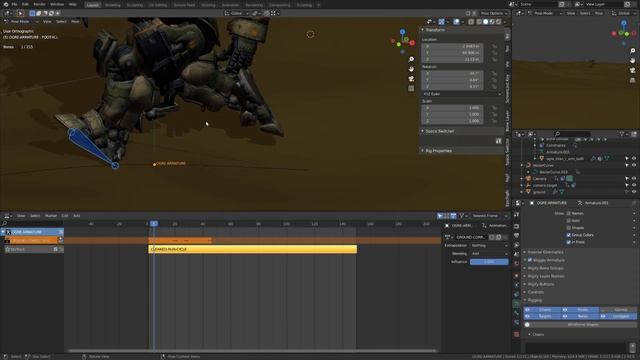Image resolution: width=640 pixels, height=360 pixels.
Task: Click the navigation gizmo in main viewport
Action: point(403,41)
